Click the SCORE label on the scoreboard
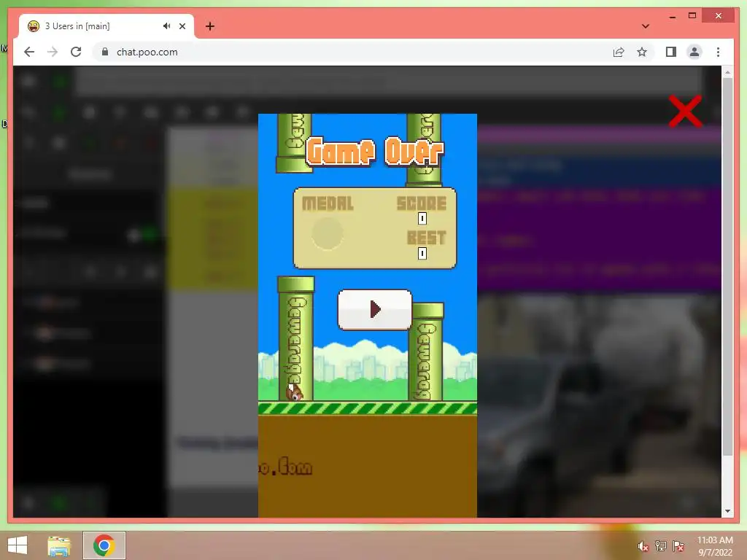747x560 pixels. click(422, 203)
